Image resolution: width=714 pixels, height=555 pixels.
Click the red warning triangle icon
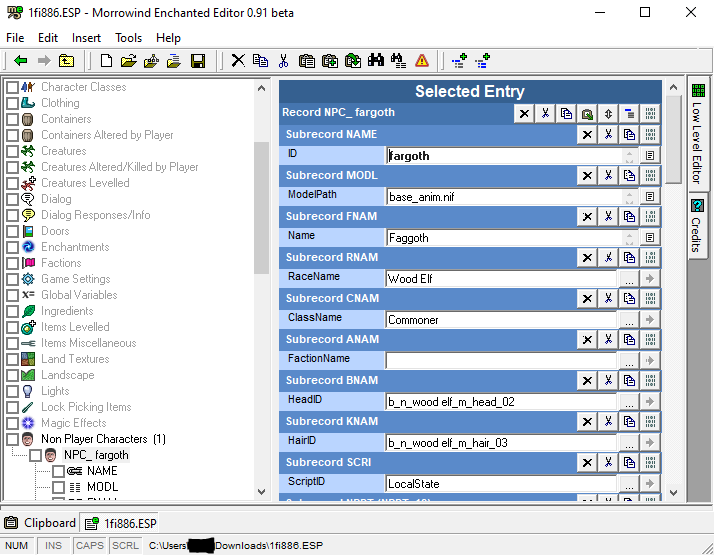(x=422, y=61)
